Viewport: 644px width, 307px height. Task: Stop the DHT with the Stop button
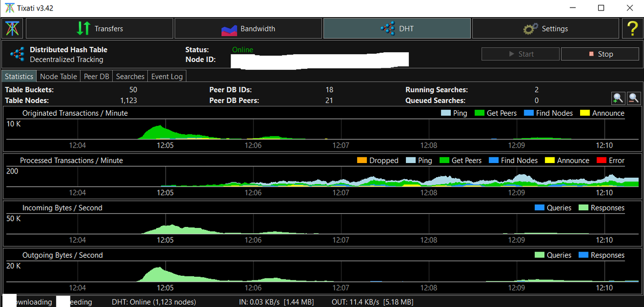coord(601,54)
